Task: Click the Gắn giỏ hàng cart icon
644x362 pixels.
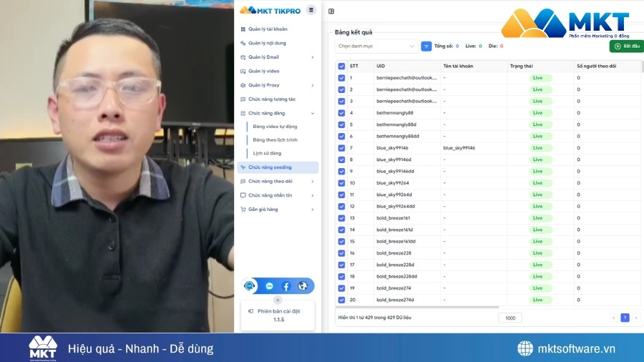Action: click(243, 210)
